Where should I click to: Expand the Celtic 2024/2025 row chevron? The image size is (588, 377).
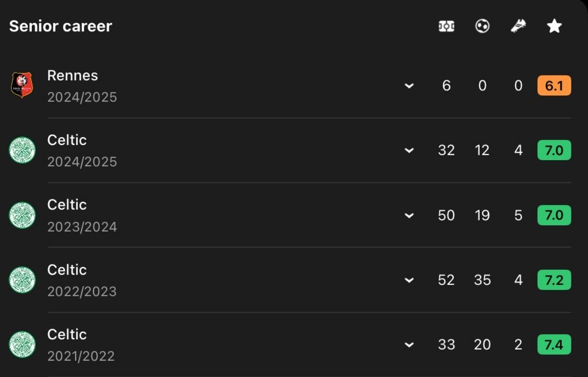tap(409, 151)
